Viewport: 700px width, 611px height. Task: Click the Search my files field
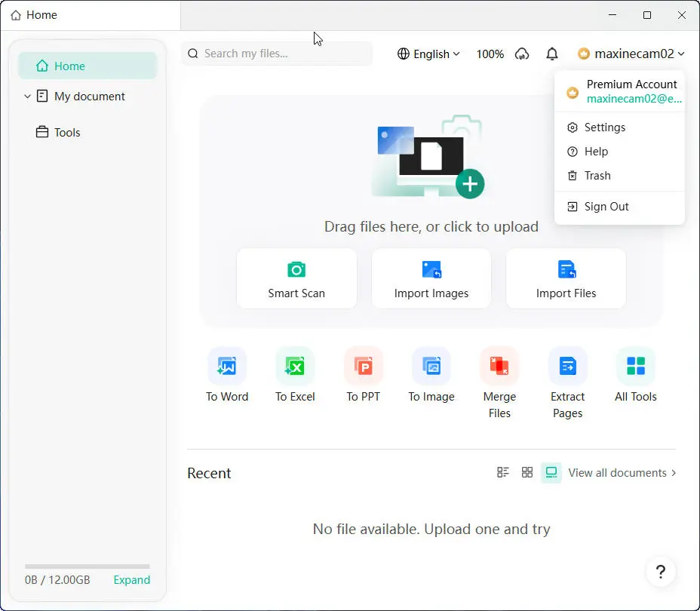[277, 54]
